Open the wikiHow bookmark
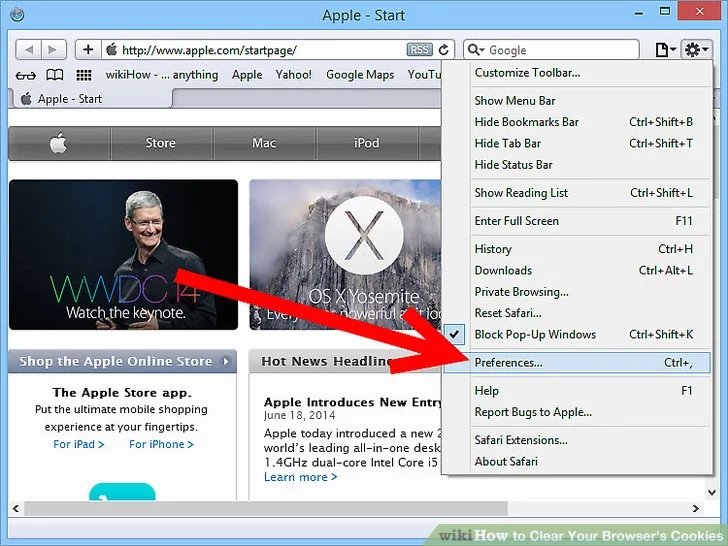Image resolution: width=728 pixels, height=546 pixels. tap(162, 75)
